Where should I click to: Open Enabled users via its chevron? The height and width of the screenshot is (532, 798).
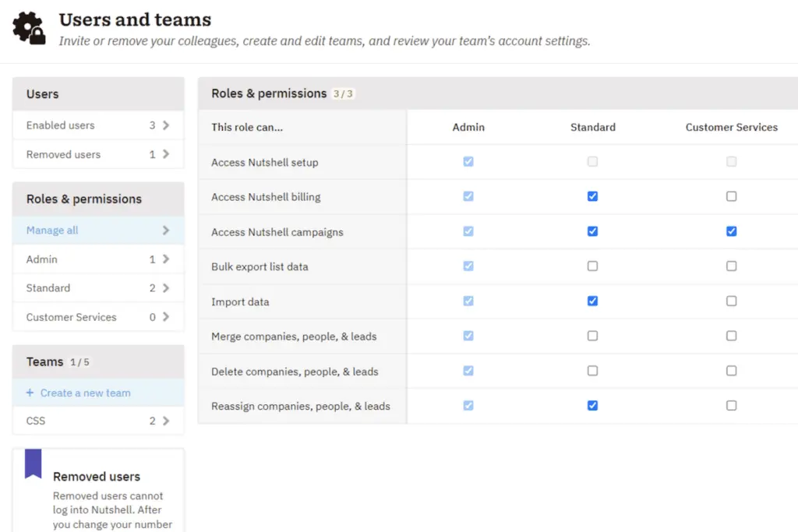pos(166,125)
